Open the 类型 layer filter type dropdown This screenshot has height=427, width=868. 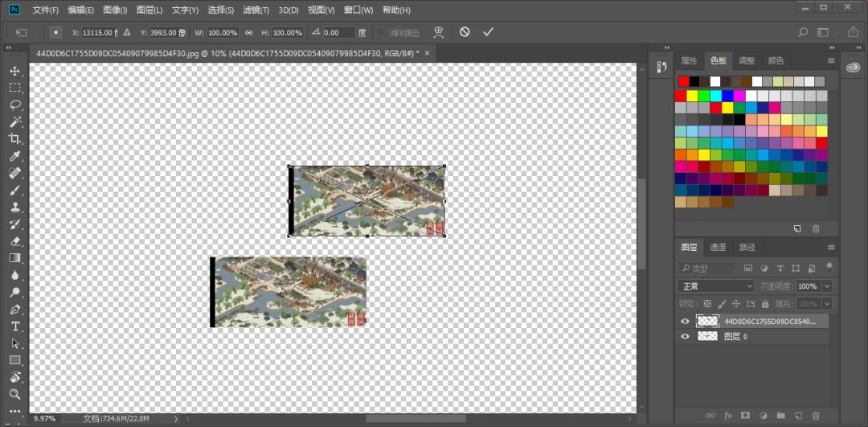click(706, 269)
